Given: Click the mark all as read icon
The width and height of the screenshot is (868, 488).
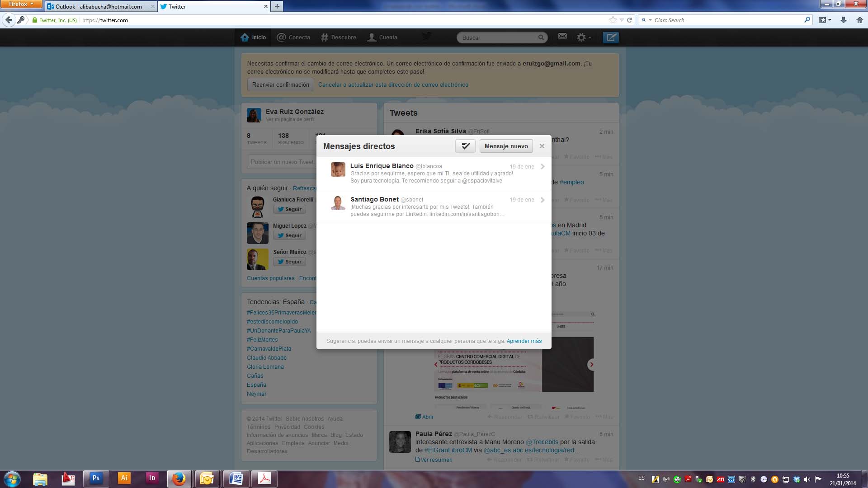Looking at the screenshot, I should pyautogui.click(x=465, y=146).
